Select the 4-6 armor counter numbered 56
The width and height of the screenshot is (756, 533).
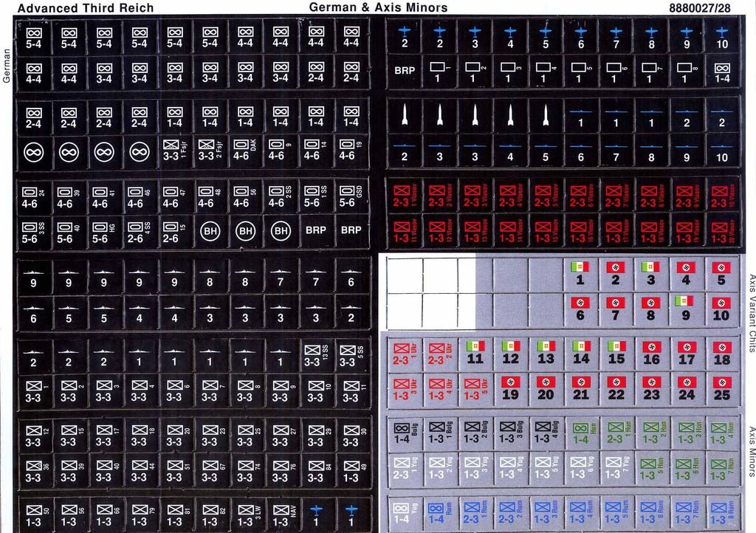click(245, 198)
